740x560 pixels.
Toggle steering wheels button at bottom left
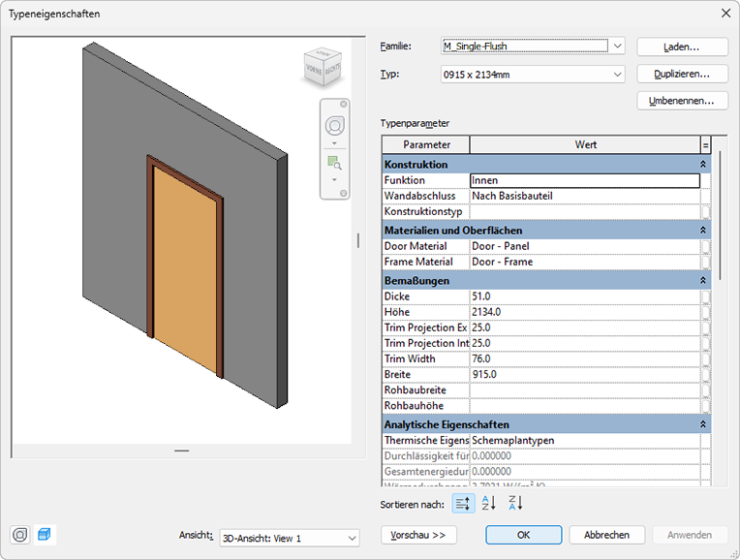[x=19, y=535]
